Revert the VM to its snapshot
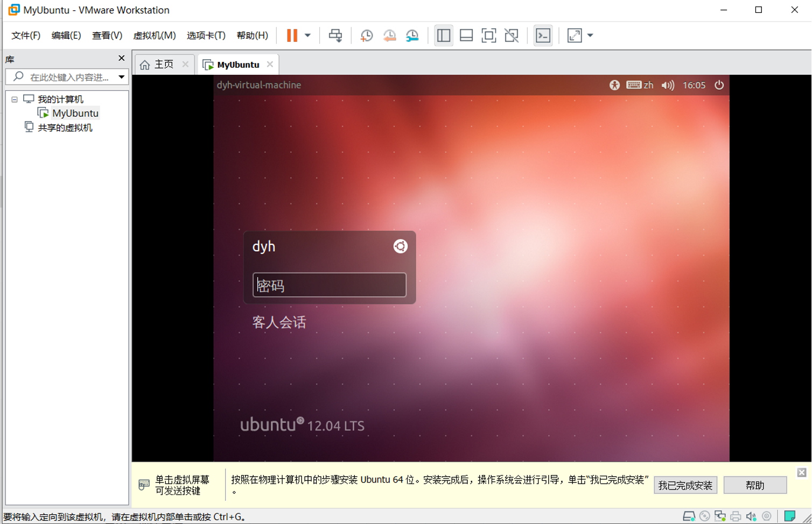The height and width of the screenshot is (524, 812). coord(390,35)
